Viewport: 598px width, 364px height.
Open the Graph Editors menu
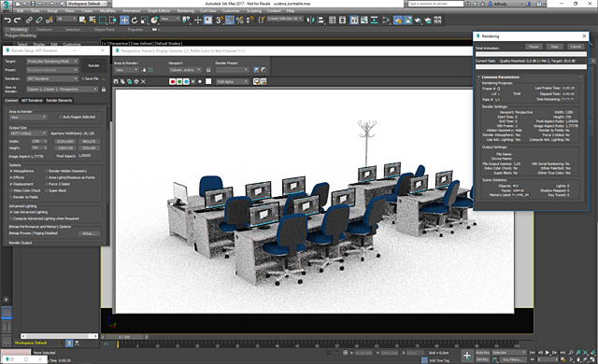point(159,11)
